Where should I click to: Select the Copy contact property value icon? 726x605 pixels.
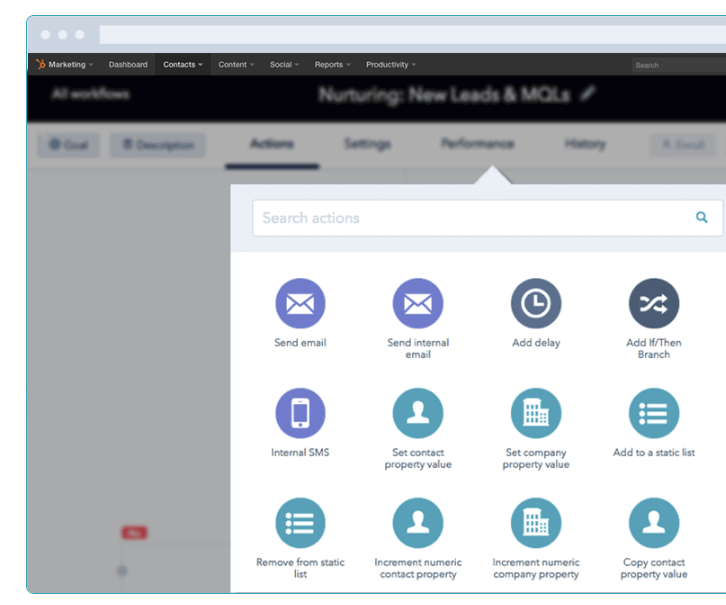pyautogui.click(x=653, y=523)
